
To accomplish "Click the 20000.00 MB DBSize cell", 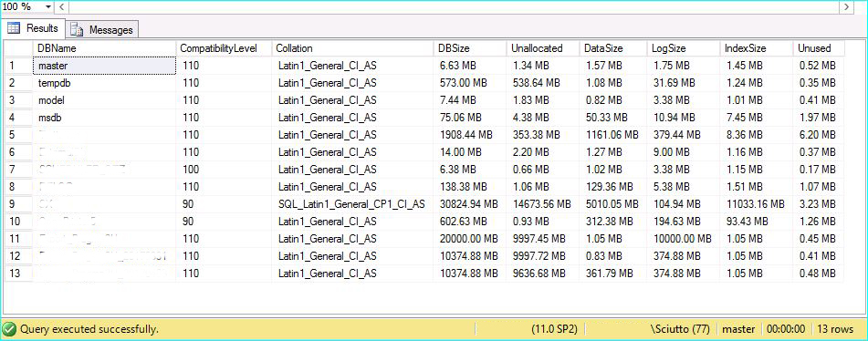I will pyautogui.click(x=469, y=238).
